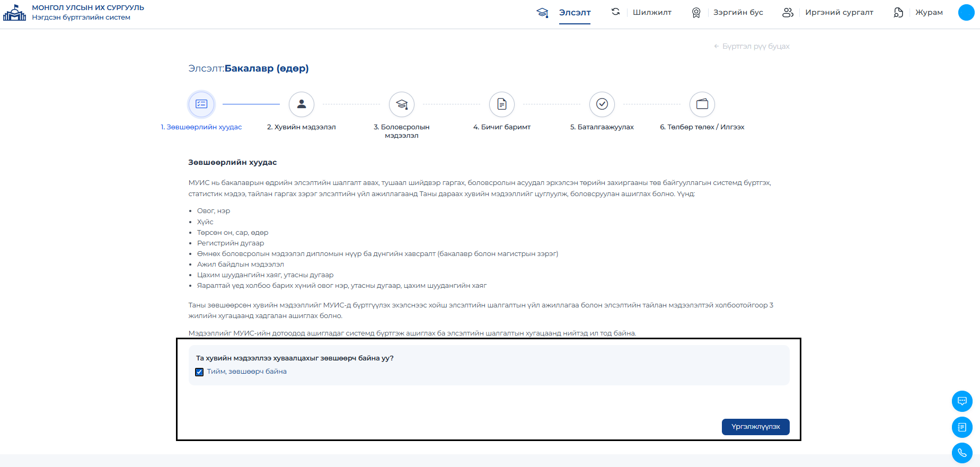Click the '1. Зөвшөөрлийн хуудас' step label
This screenshot has width=980, height=467.
[201, 127]
